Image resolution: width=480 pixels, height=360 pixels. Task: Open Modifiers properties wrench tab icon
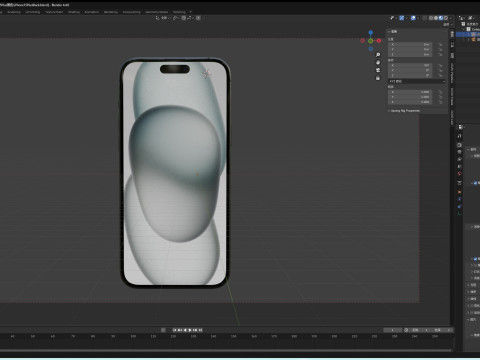459,199
